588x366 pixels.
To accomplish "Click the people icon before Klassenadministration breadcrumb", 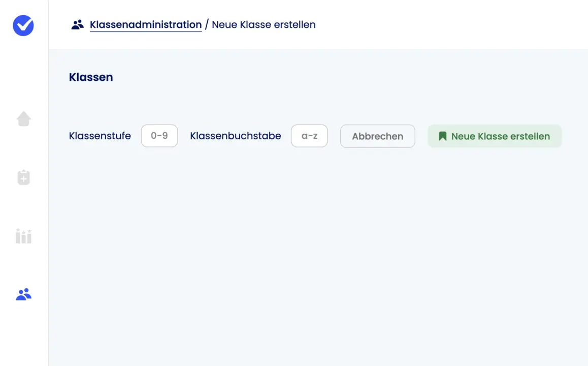I will (x=78, y=25).
